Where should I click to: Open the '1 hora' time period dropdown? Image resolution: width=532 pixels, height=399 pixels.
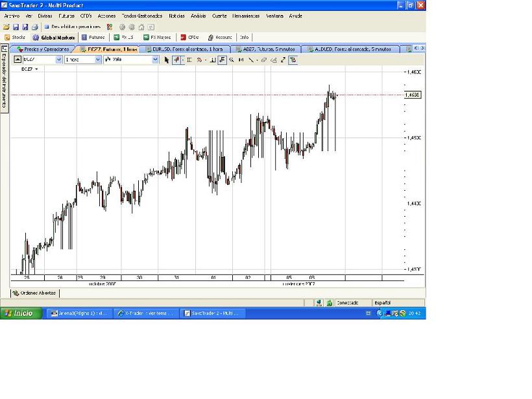98,60
